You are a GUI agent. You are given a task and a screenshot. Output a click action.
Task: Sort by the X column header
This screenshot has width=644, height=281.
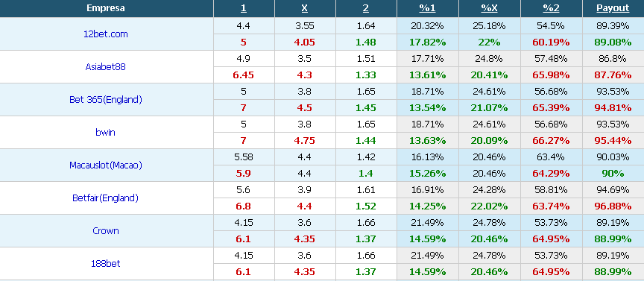coord(305,8)
